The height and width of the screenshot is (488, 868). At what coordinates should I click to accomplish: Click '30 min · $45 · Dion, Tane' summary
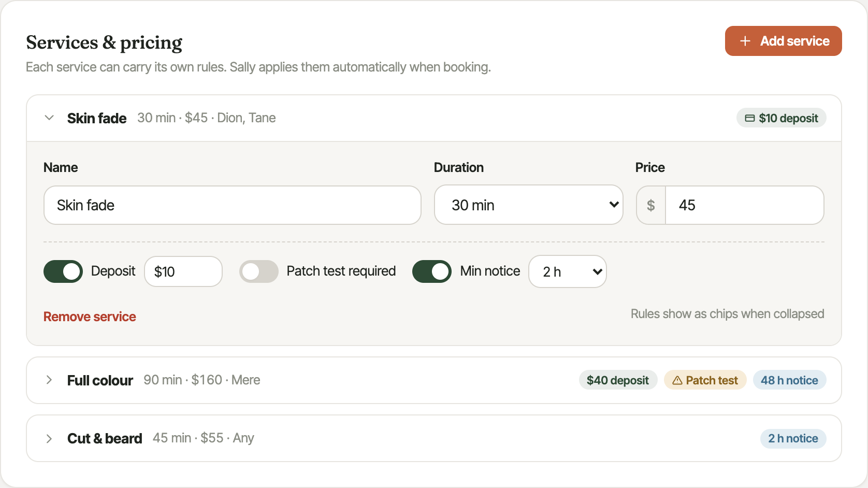206,118
